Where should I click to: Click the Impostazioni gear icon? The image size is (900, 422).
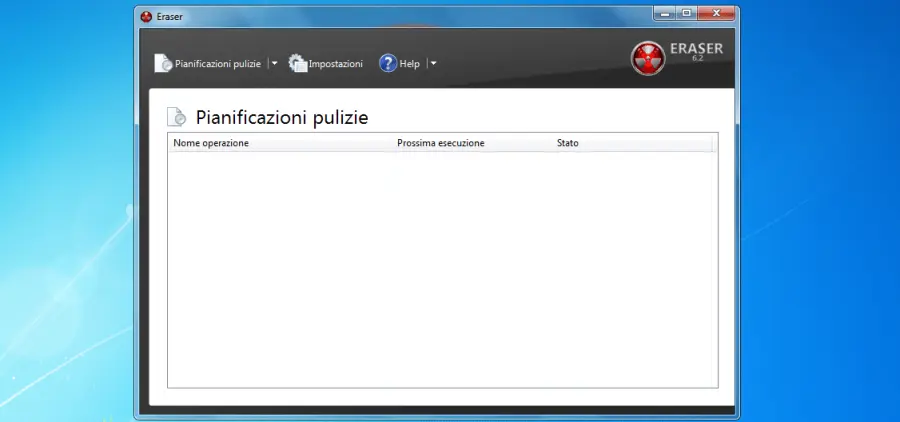pos(298,63)
